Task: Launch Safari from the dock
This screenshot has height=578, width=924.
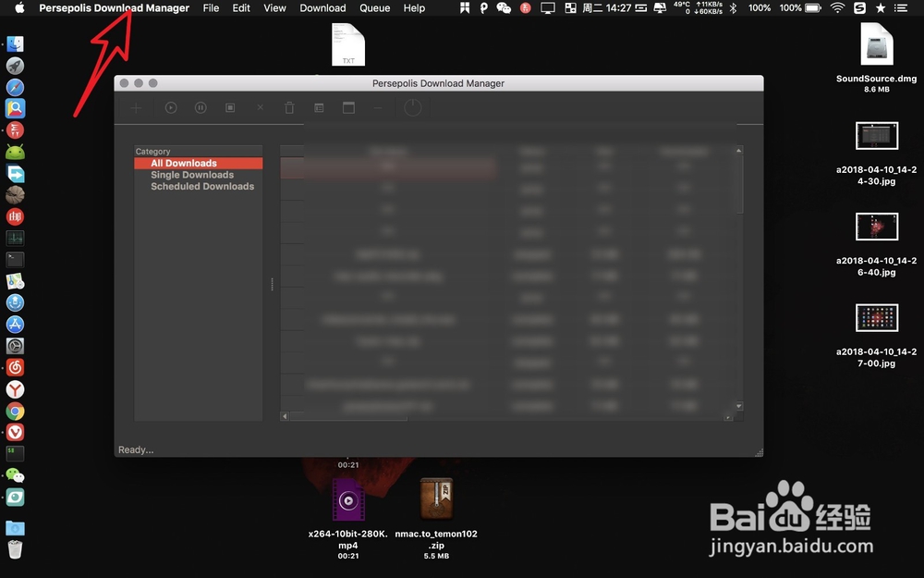Action: pyautogui.click(x=15, y=87)
